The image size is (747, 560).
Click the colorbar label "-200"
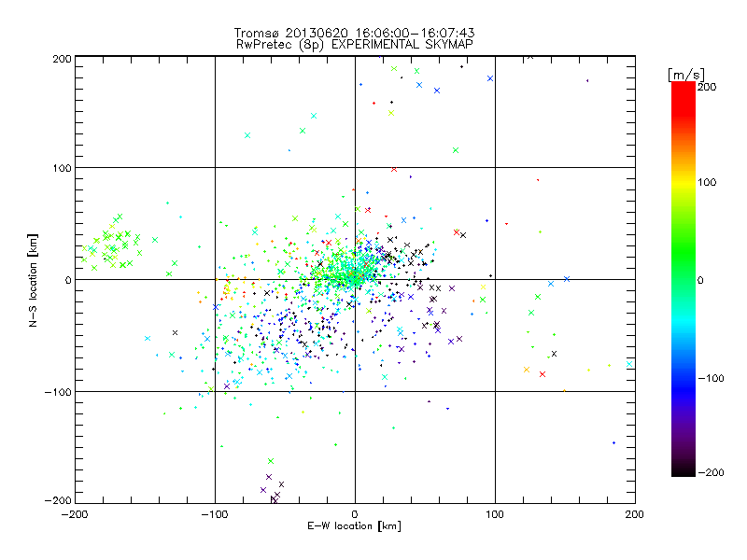(711, 472)
